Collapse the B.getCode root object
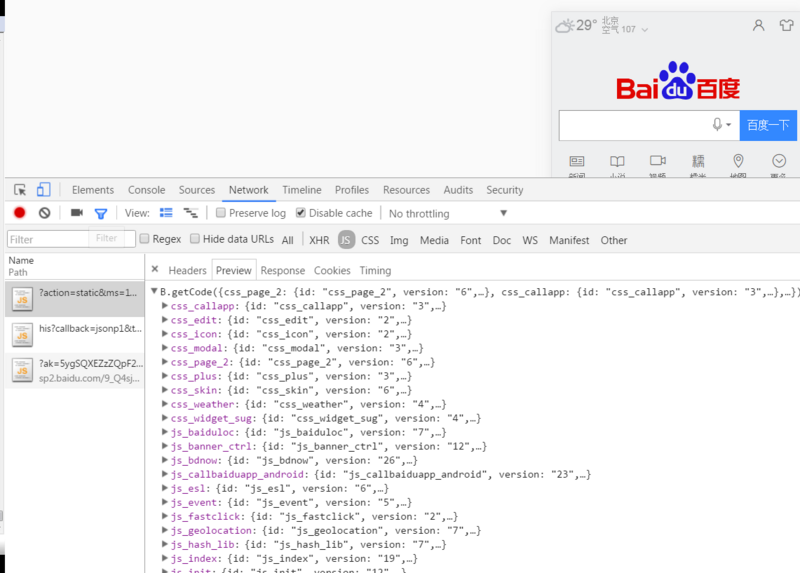Screen dimensions: 800x573 pos(154,292)
